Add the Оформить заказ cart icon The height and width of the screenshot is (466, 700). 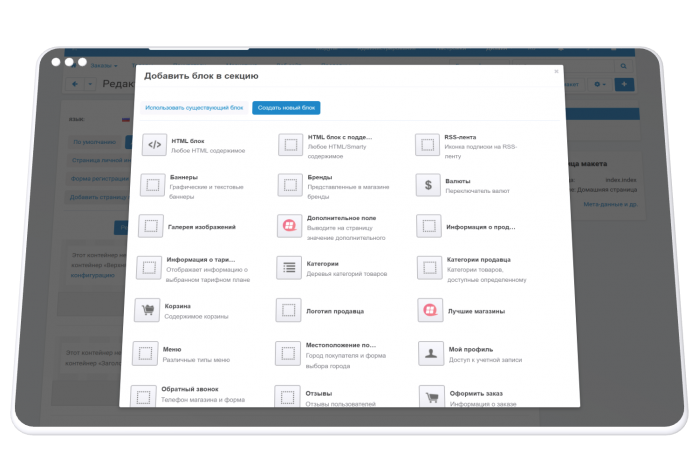(432, 396)
